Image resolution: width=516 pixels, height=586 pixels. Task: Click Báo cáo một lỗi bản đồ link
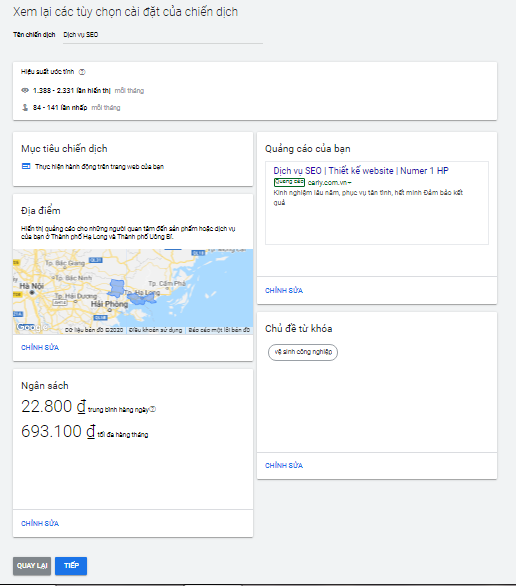point(219,330)
